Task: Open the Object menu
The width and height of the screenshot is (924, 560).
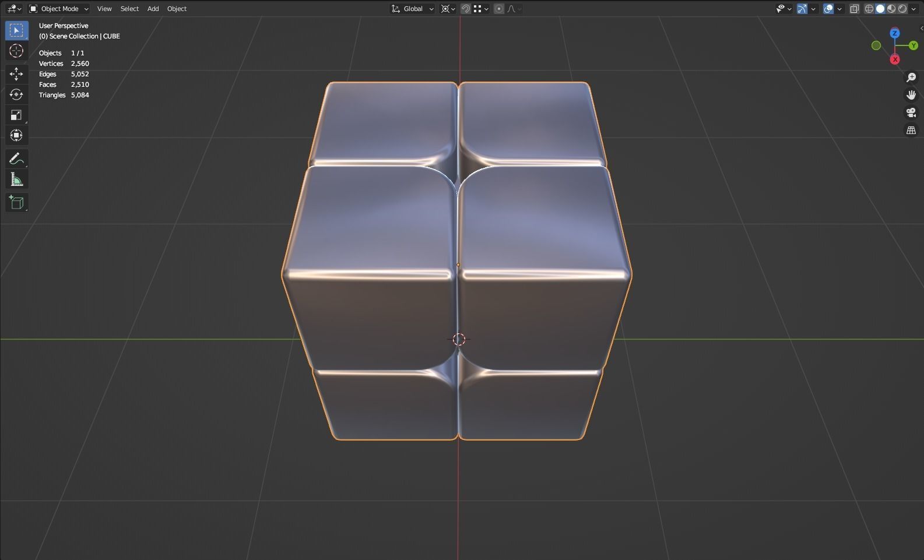Action: pos(177,9)
